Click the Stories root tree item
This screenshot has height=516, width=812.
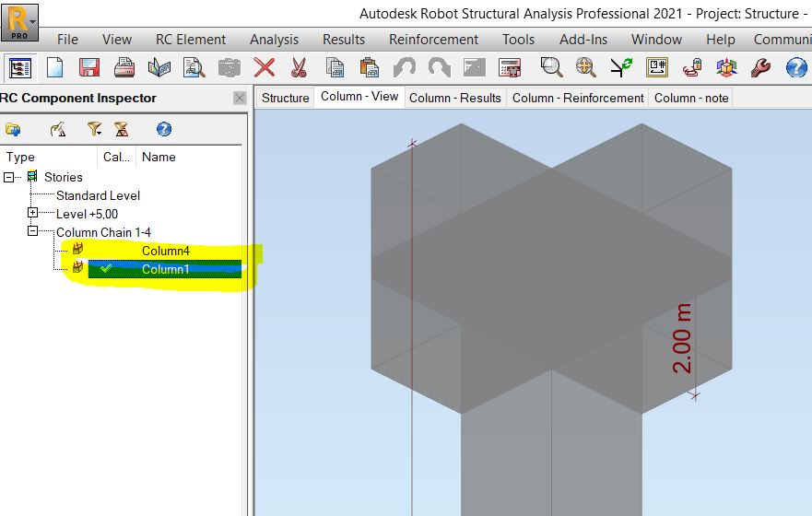coord(64,177)
